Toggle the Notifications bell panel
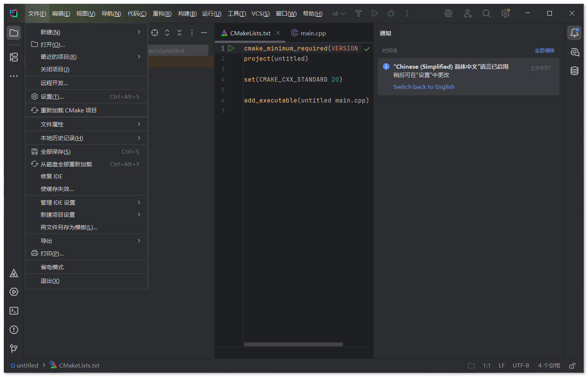The image size is (588, 377). point(574,33)
